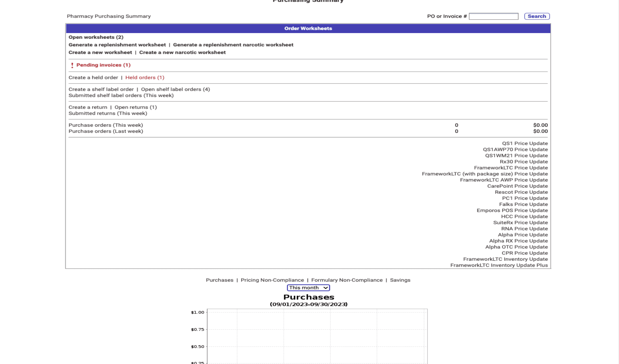Click FrameworkLTC Inventory Update Plus

499,265
